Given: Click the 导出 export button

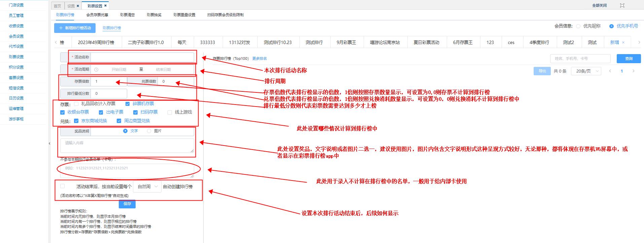Looking at the screenshot, I should [542, 71].
